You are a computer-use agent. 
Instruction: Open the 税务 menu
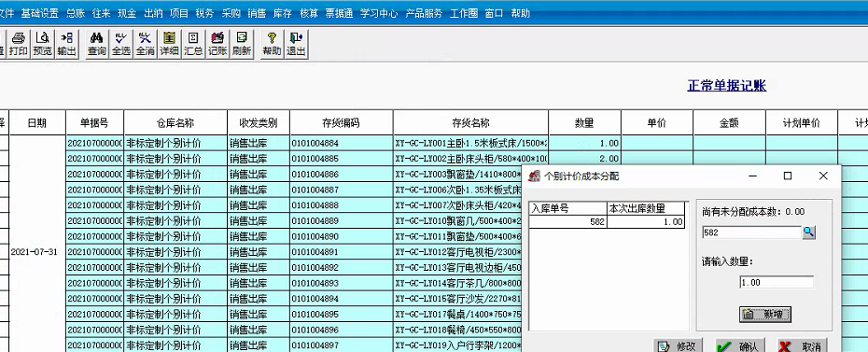click(x=204, y=14)
